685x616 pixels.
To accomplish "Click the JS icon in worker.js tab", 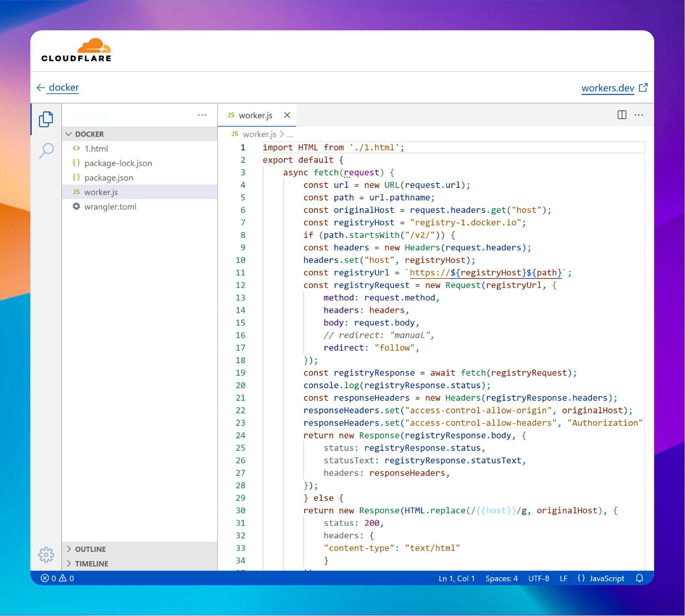I will (231, 115).
